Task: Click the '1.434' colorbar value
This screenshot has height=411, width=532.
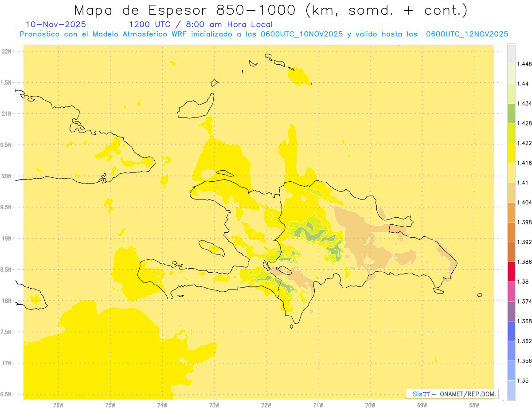Action: pos(524,103)
